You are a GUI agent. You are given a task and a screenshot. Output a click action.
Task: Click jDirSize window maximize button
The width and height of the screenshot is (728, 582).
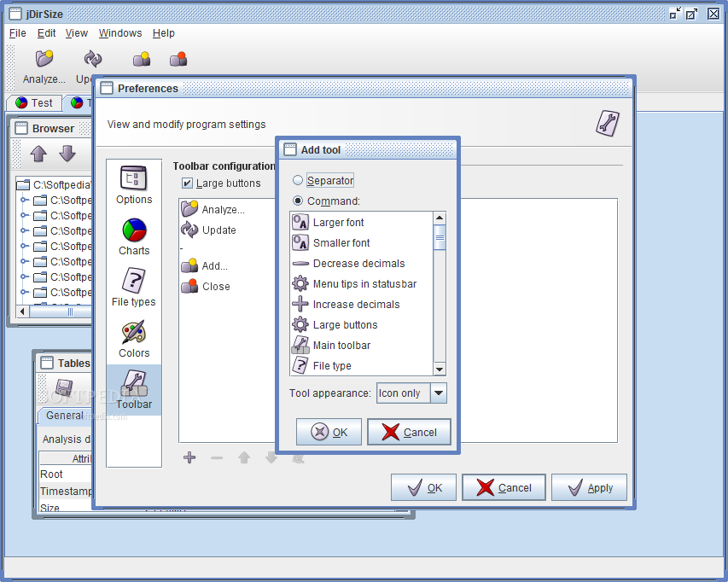click(692, 14)
